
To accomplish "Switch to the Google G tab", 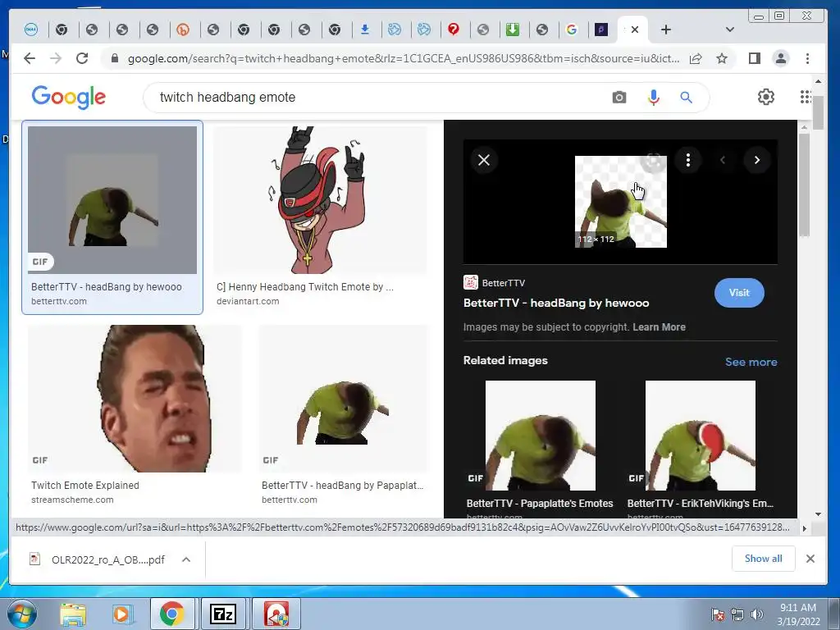I will pos(572,30).
